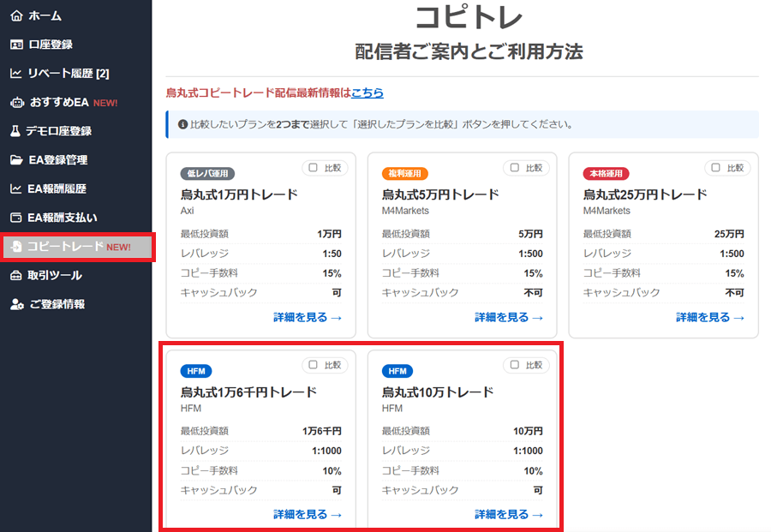Viewport: 771px width, 532px height.
Task: Check 比較 for 鳥丸式25万円トレード
Action: click(x=715, y=168)
